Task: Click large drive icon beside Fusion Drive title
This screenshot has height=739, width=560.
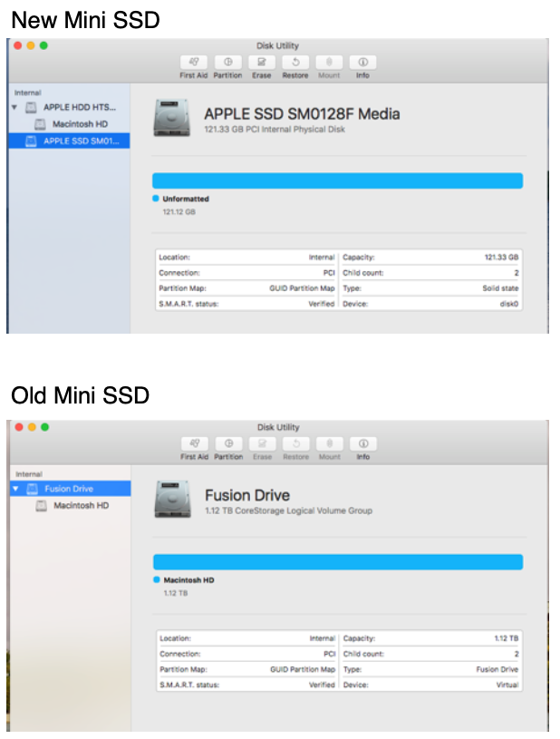Action: [x=173, y=499]
